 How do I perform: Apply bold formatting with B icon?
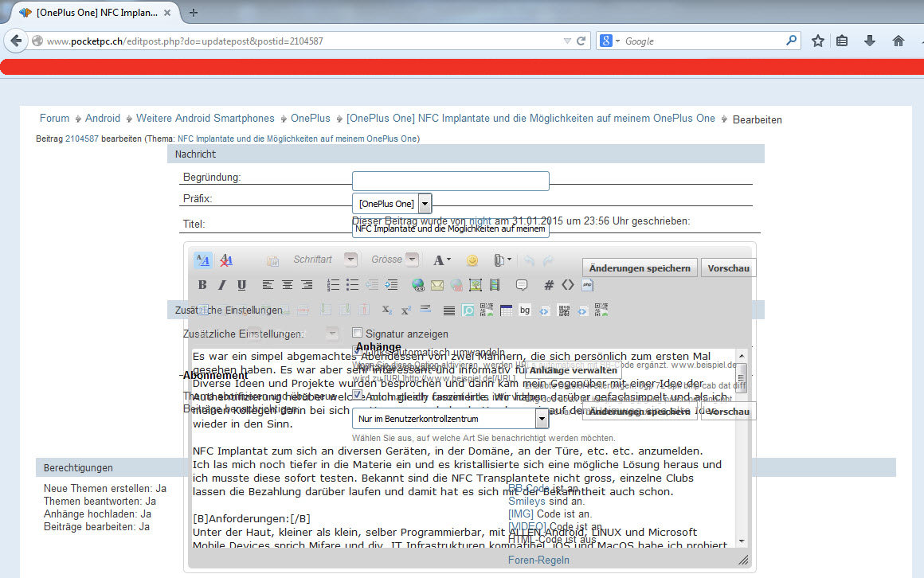(x=202, y=285)
